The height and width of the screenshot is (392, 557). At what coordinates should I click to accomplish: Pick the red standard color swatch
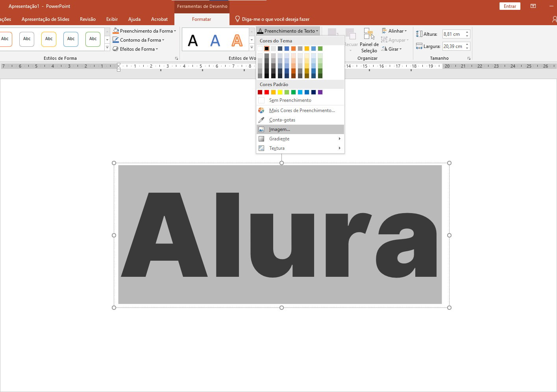click(266, 92)
